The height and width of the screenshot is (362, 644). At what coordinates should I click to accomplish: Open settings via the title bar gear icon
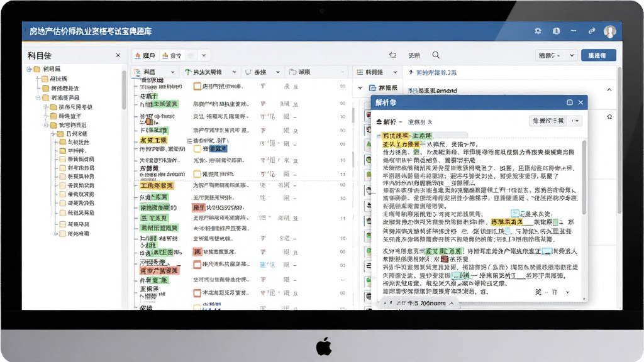click(x=538, y=31)
